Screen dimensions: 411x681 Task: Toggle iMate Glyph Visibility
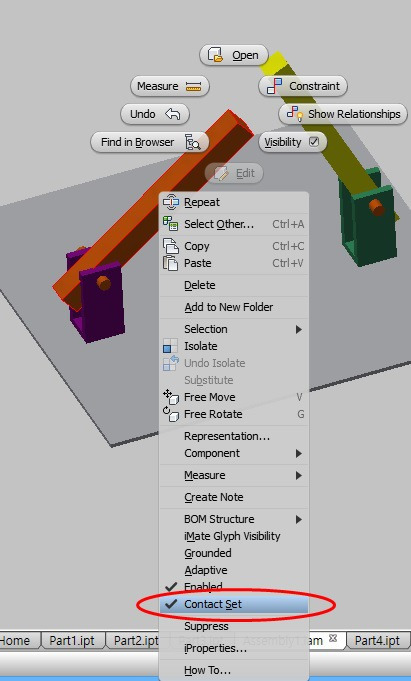point(234,536)
